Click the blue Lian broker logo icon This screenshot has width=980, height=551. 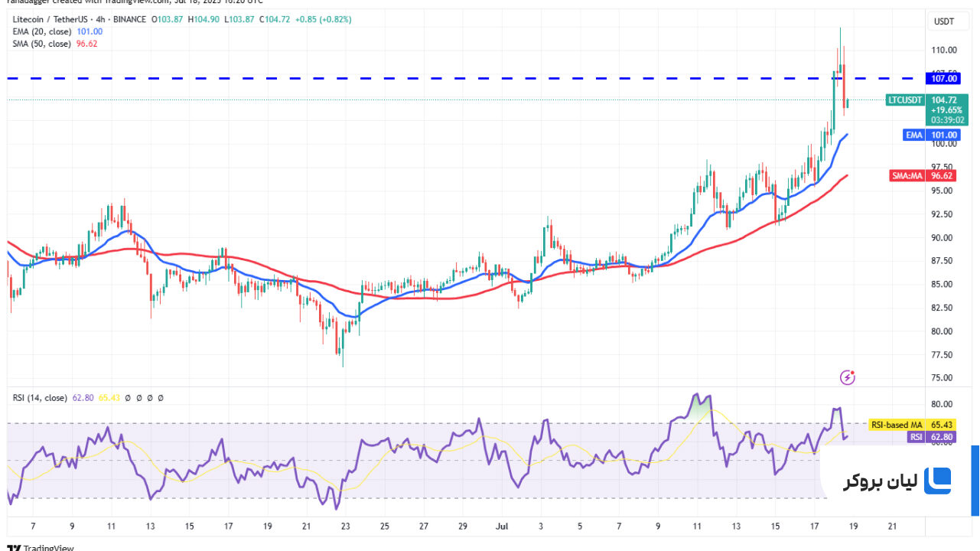click(937, 481)
